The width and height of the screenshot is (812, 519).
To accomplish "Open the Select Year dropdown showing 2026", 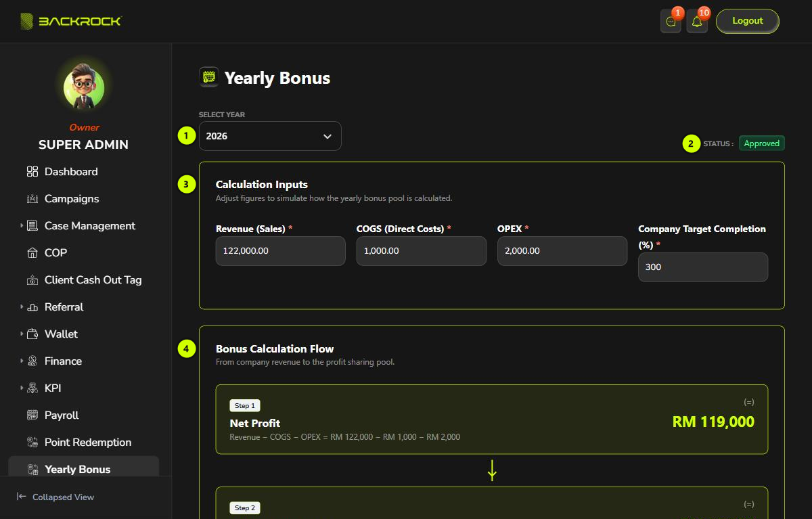I will [270, 136].
